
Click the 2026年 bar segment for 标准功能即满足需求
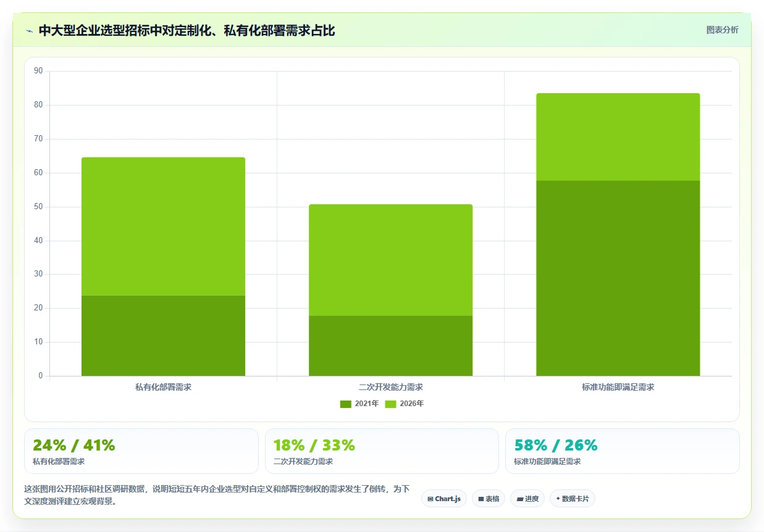[x=618, y=137]
